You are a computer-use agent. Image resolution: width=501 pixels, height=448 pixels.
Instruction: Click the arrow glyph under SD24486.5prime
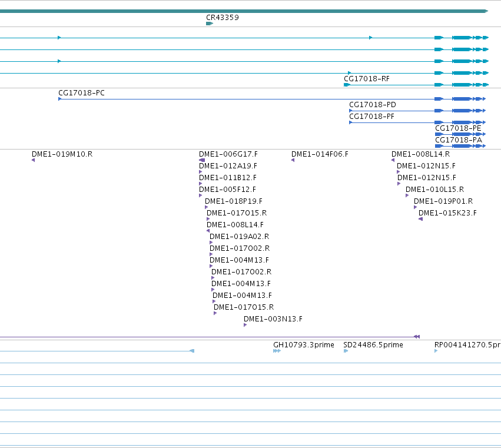[346, 351]
